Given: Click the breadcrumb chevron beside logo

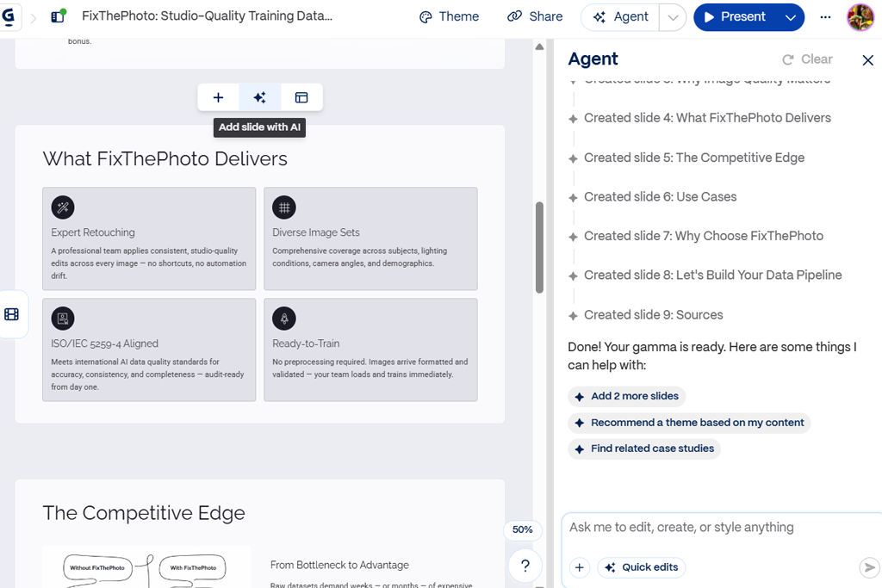Looking at the screenshot, I should 34,17.
